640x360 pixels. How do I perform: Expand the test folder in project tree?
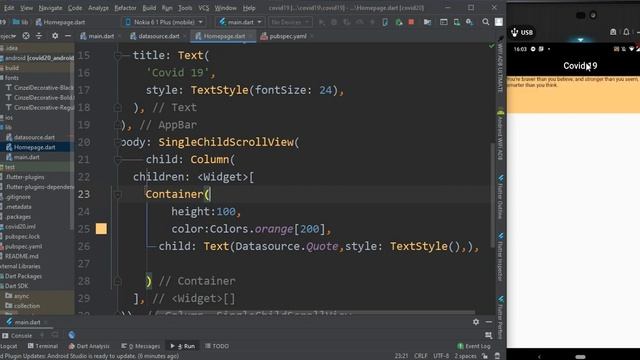[x=10, y=167]
